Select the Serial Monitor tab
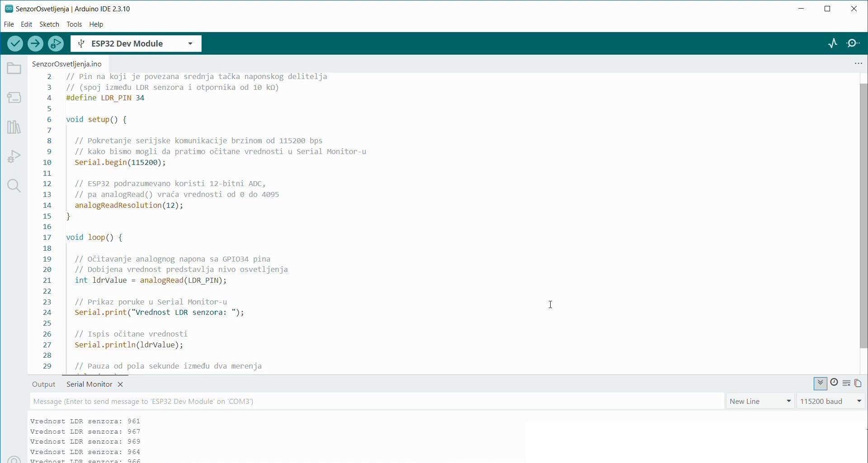Image resolution: width=868 pixels, height=463 pixels. coord(90,385)
